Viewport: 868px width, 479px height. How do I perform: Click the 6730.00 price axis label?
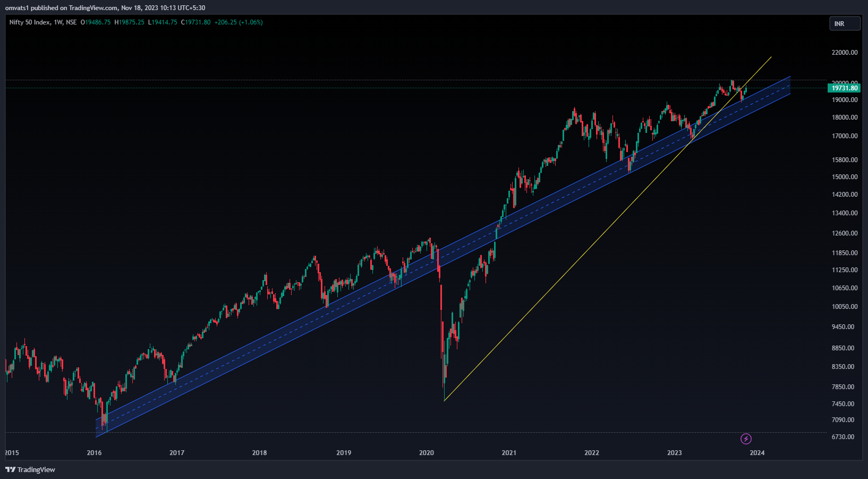pos(843,436)
